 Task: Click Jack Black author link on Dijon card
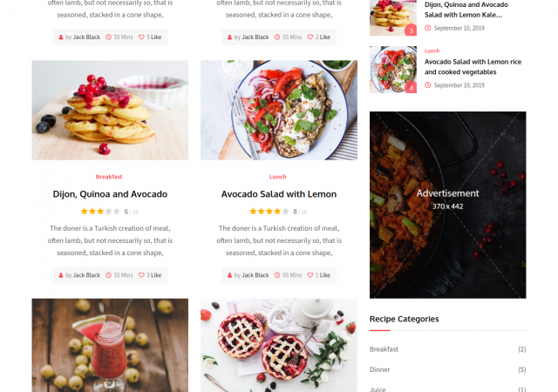86,275
